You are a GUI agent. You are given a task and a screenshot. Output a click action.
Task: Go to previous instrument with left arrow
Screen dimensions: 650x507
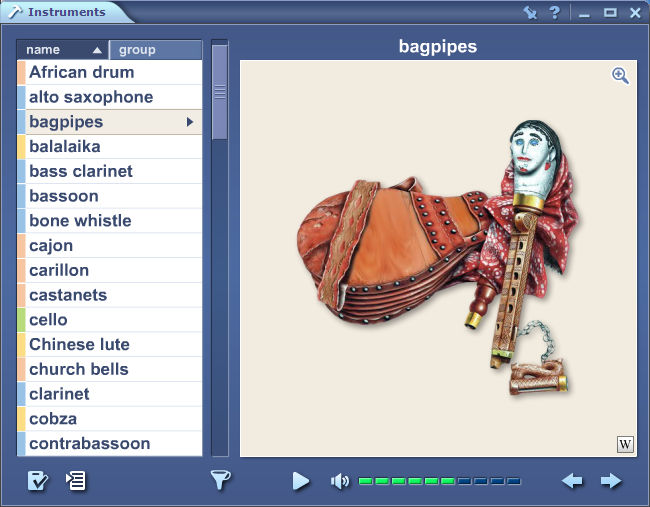(x=572, y=481)
